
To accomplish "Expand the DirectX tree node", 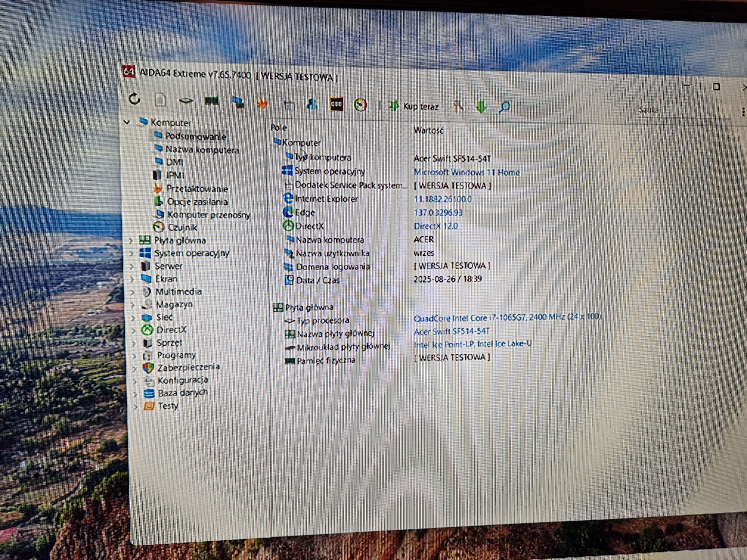I will [x=134, y=330].
